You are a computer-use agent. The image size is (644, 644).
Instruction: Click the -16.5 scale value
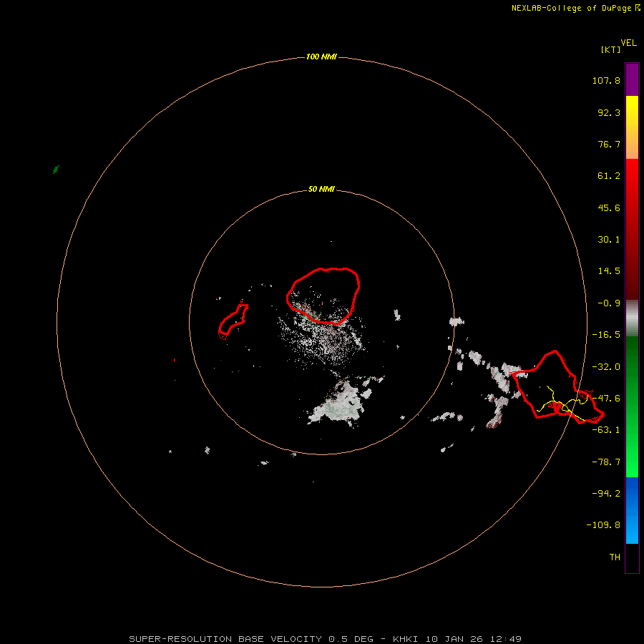pos(606,335)
